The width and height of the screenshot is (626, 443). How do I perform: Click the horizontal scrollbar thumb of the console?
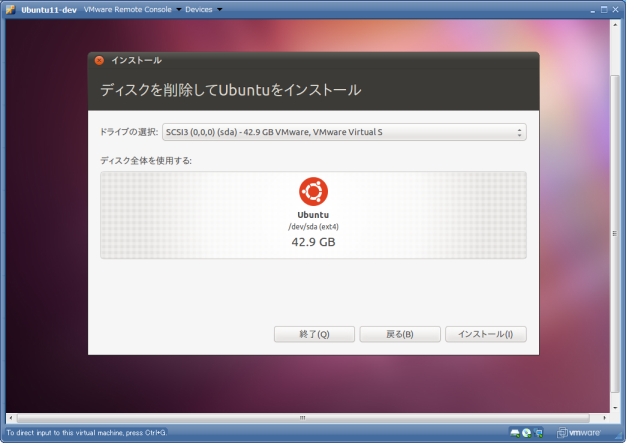303,418
